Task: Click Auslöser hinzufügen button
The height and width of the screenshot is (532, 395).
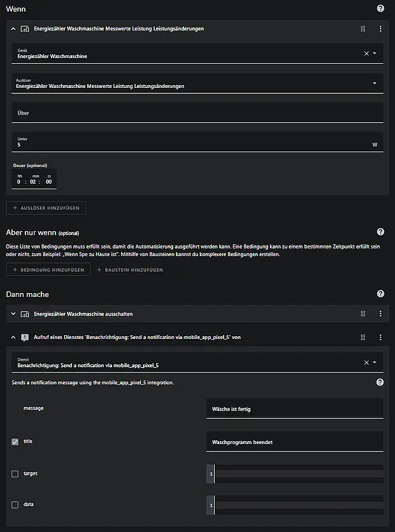Action: tap(46, 208)
